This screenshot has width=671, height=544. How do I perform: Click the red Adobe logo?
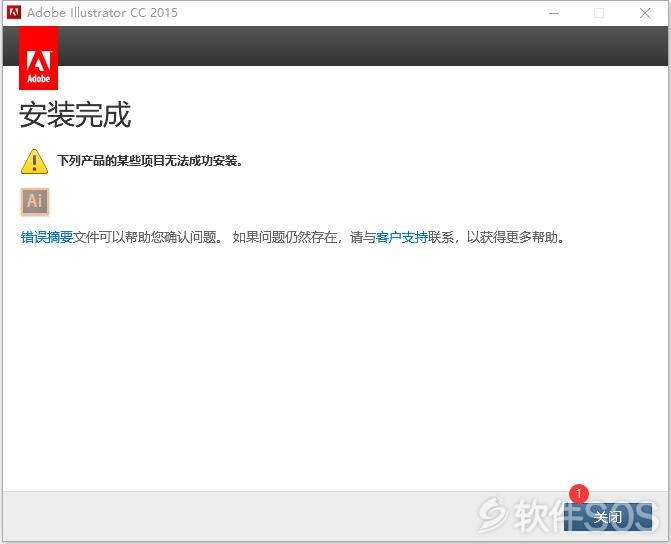click(x=39, y=58)
